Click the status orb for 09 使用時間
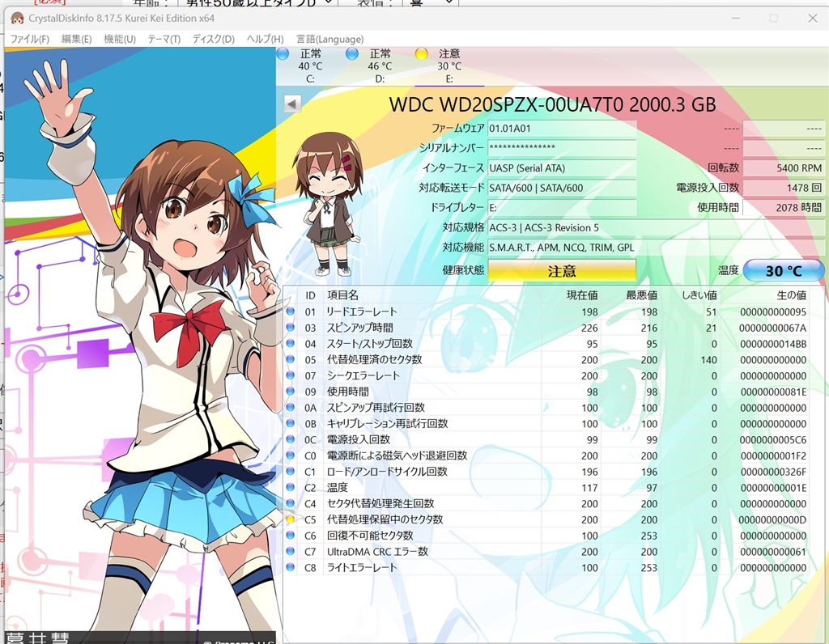Viewport: 829px width, 644px height. tap(291, 392)
